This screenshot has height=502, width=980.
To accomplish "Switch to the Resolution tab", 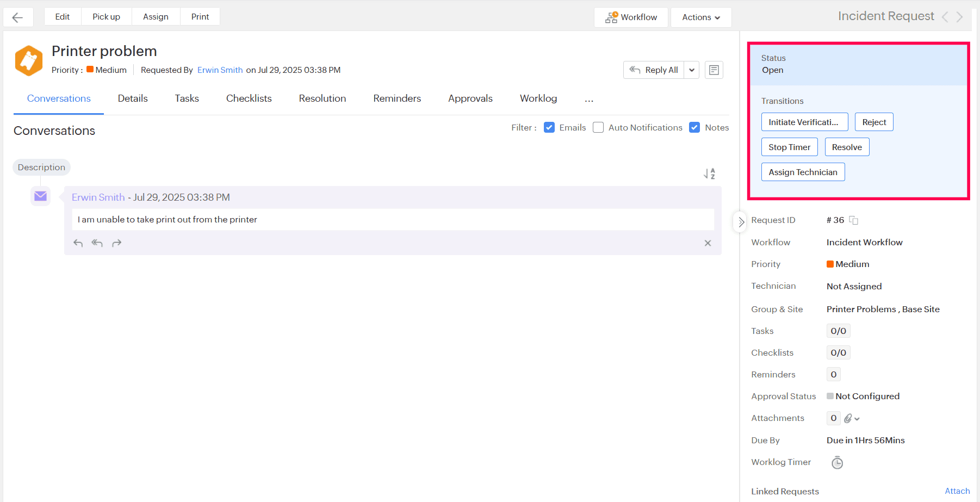I will pos(322,98).
